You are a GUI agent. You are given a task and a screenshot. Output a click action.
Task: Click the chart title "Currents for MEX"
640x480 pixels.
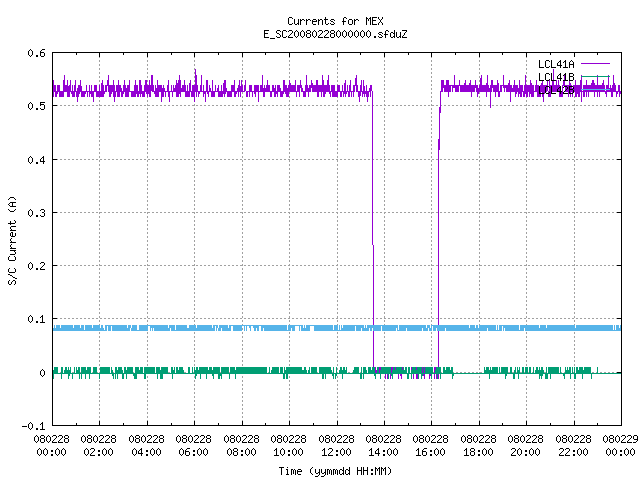click(x=335, y=21)
